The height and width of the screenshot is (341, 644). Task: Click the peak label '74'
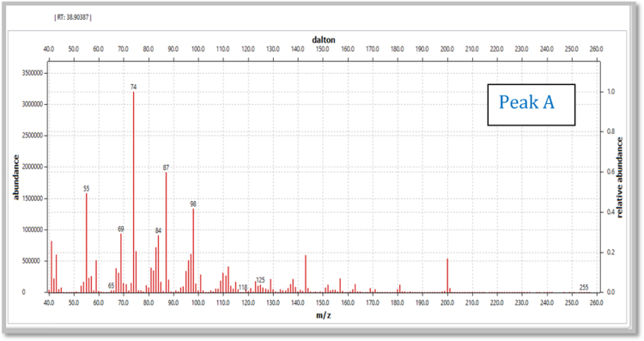pos(133,87)
